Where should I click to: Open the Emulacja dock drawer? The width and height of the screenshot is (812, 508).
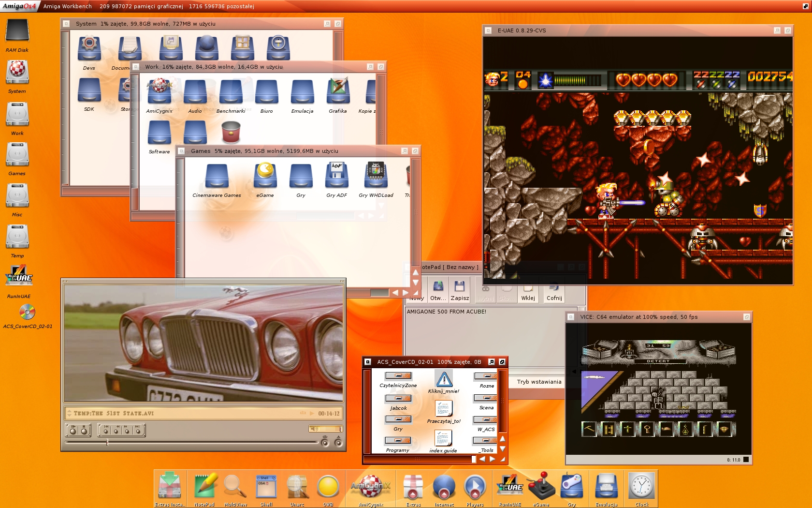click(607, 486)
